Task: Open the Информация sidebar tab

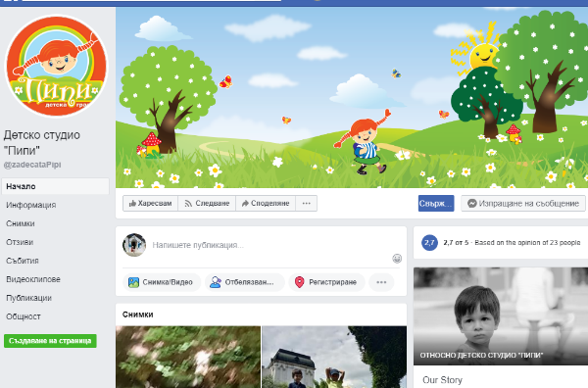Action: click(x=31, y=205)
